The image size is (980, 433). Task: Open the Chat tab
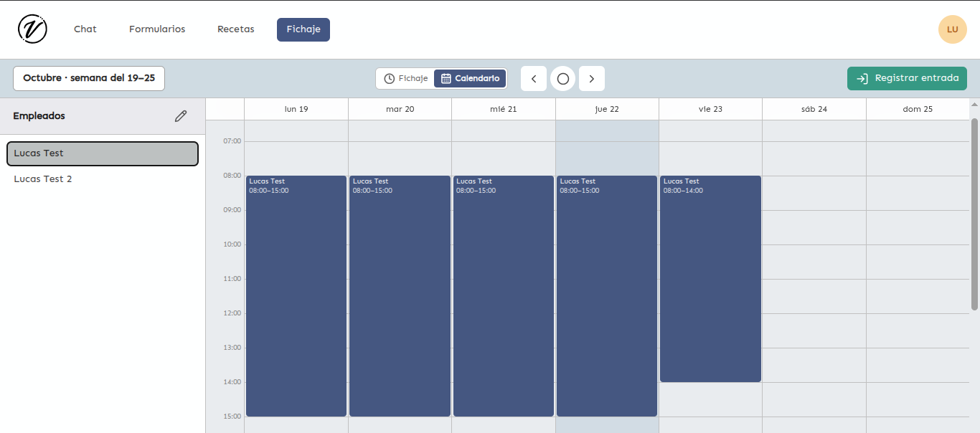pyautogui.click(x=85, y=29)
